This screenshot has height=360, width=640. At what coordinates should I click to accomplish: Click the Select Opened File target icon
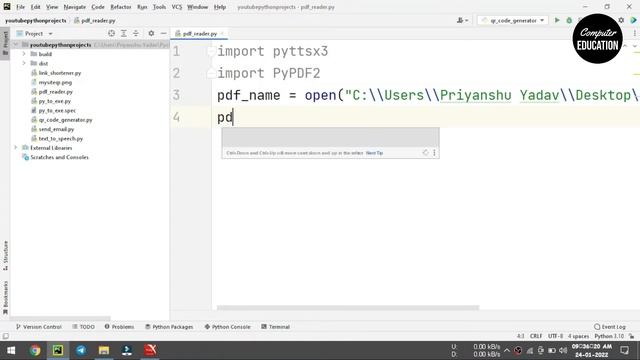point(111,33)
